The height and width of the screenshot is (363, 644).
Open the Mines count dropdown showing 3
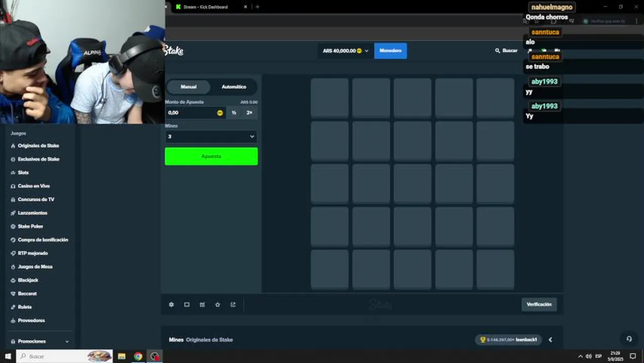pos(211,137)
